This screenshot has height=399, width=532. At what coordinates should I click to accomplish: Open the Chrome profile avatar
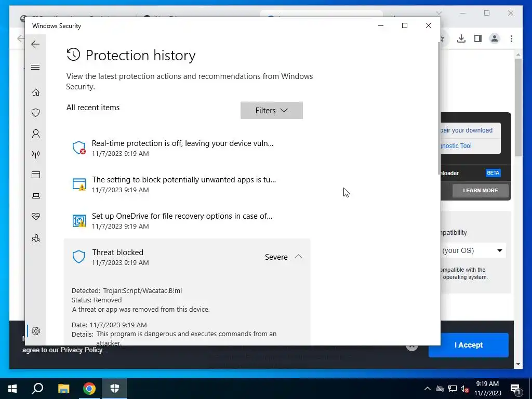point(495,38)
